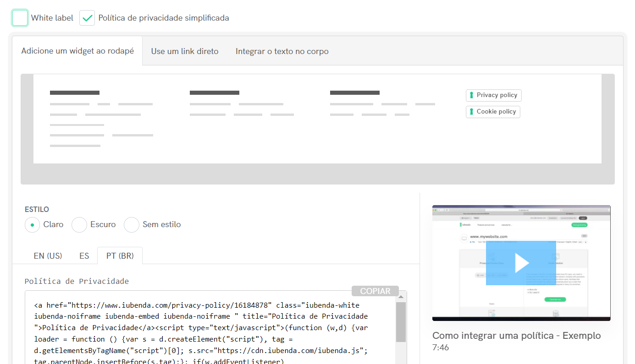Viewport: 635px width, 364px height.
Task: Open the Como integrar uma política video title
Action: point(516,336)
